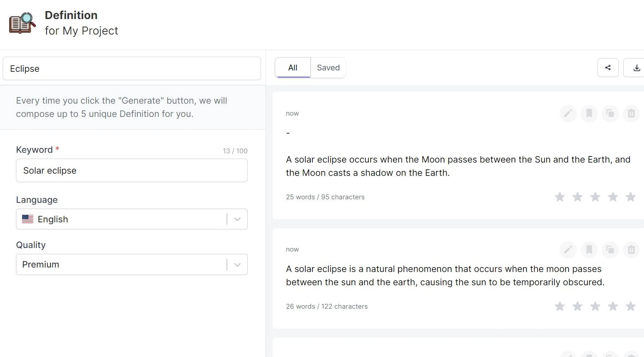Click the '13 / 100' character counter
The image size is (644, 357).
pyautogui.click(x=235, y=151)
